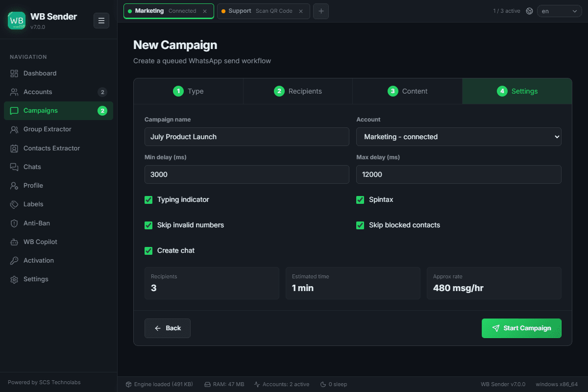The image size is (588, 392).
Task: Click the Campaigns badge showing 2
Action: [102, 111]
